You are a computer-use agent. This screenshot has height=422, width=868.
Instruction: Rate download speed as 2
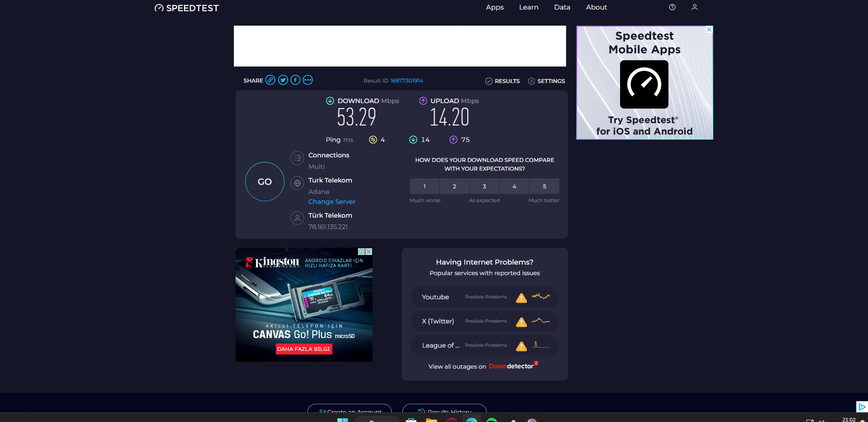(x=454, y=186)
